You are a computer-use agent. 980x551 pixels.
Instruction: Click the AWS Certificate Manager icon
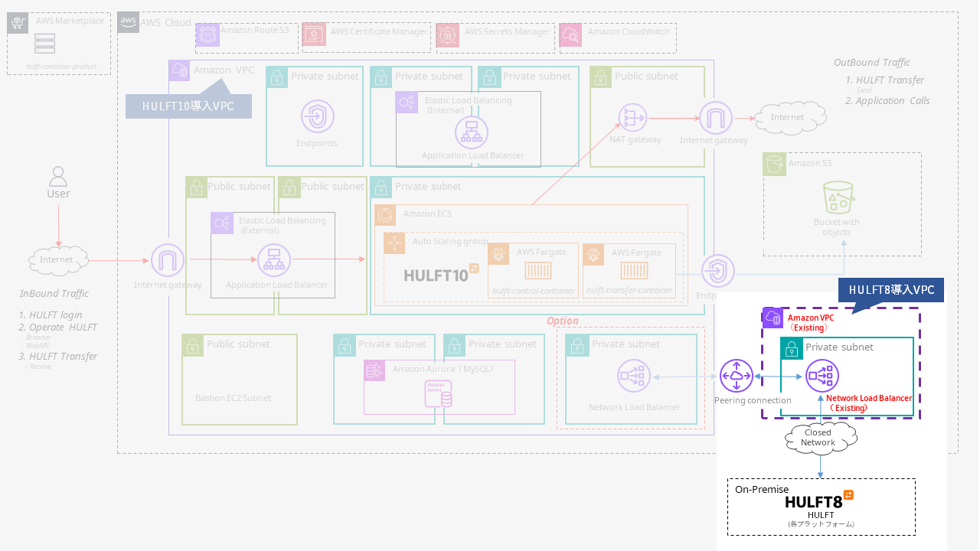coord(313,34)
